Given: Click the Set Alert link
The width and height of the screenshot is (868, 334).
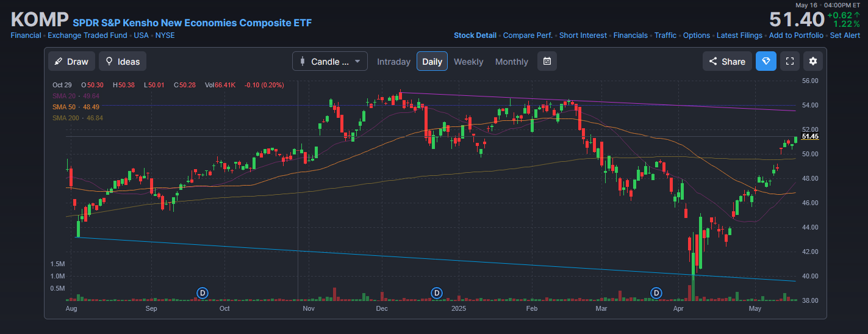Looking at the screenshot, I should coord(845,35).
